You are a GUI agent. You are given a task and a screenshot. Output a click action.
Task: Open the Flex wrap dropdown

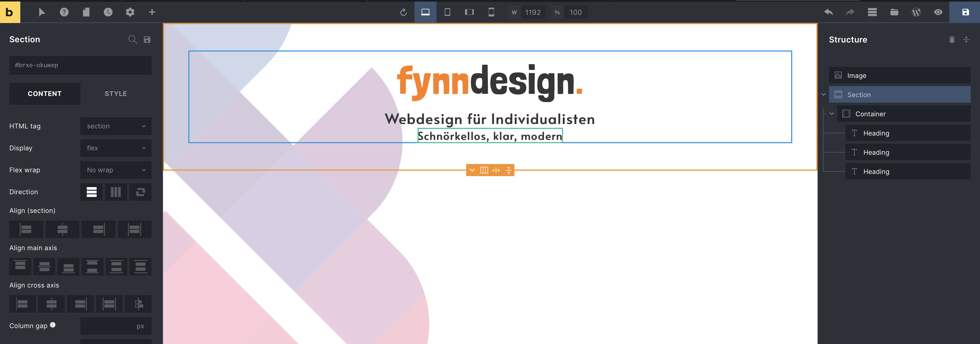(x=116, y=170)
